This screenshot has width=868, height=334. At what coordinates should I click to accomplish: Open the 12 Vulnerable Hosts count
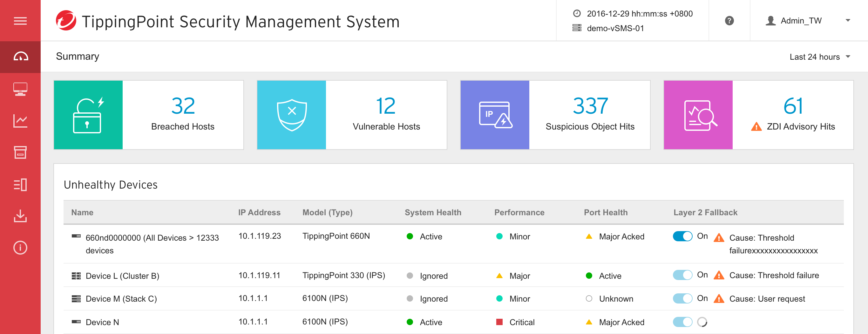385,106
